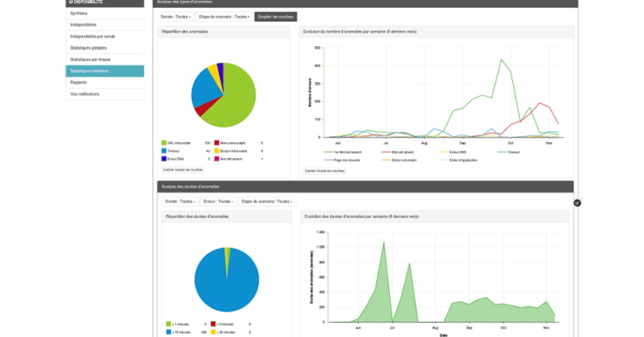Expand Etape du scenario dropdown in anomaly types
Screen dimensions: 644x337
click(x=224, y=17)
